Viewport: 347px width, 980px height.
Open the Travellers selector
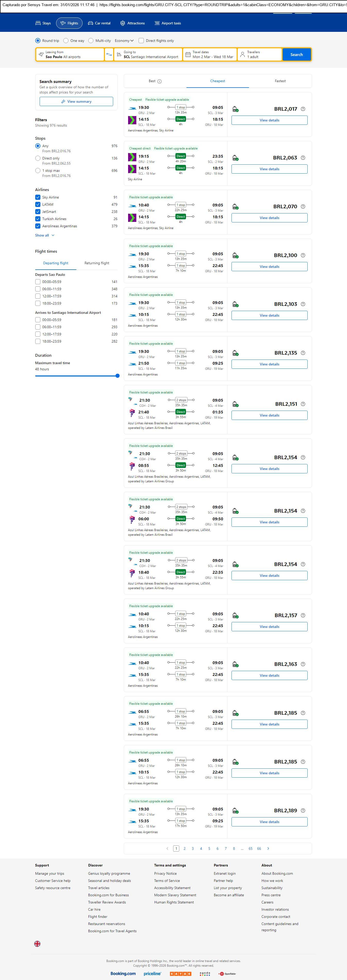pos(259,54)
